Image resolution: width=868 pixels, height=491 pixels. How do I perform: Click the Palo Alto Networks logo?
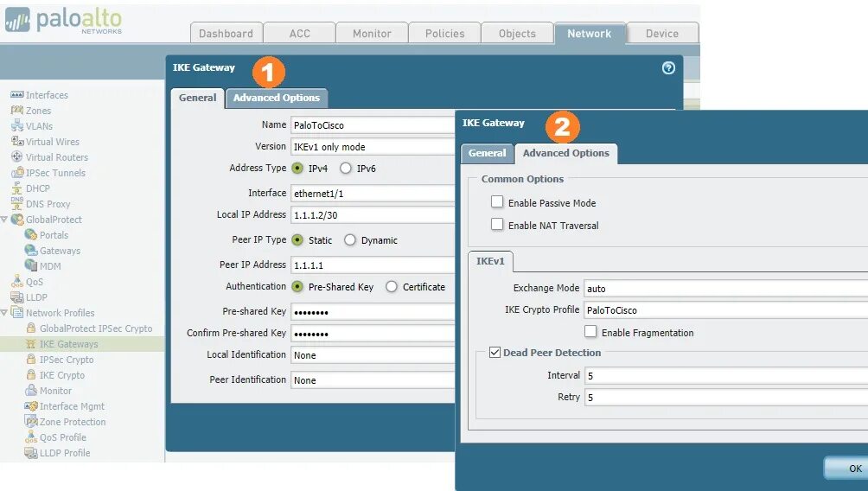(x=63, y=21)
